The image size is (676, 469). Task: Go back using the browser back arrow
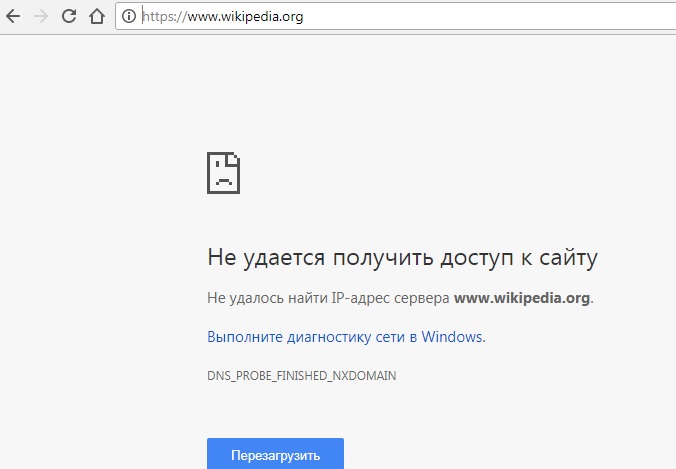[13, 16]
